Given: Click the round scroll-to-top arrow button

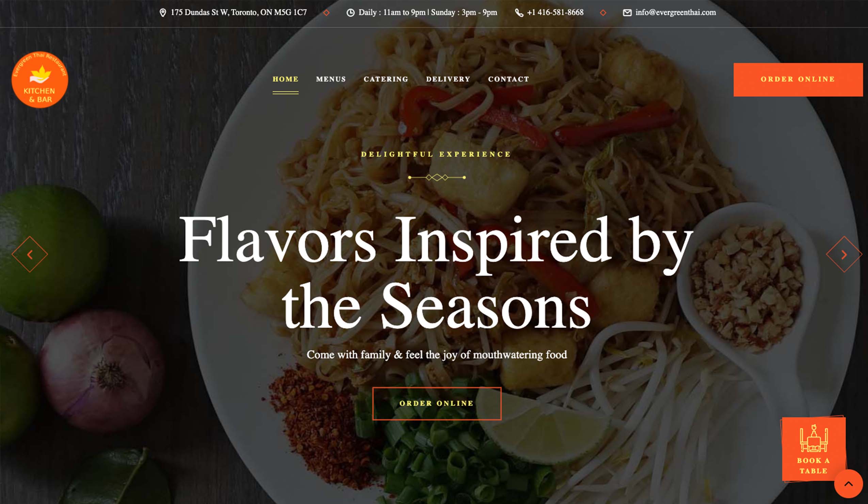Looking at the screenshot, I should click(848, 484).
